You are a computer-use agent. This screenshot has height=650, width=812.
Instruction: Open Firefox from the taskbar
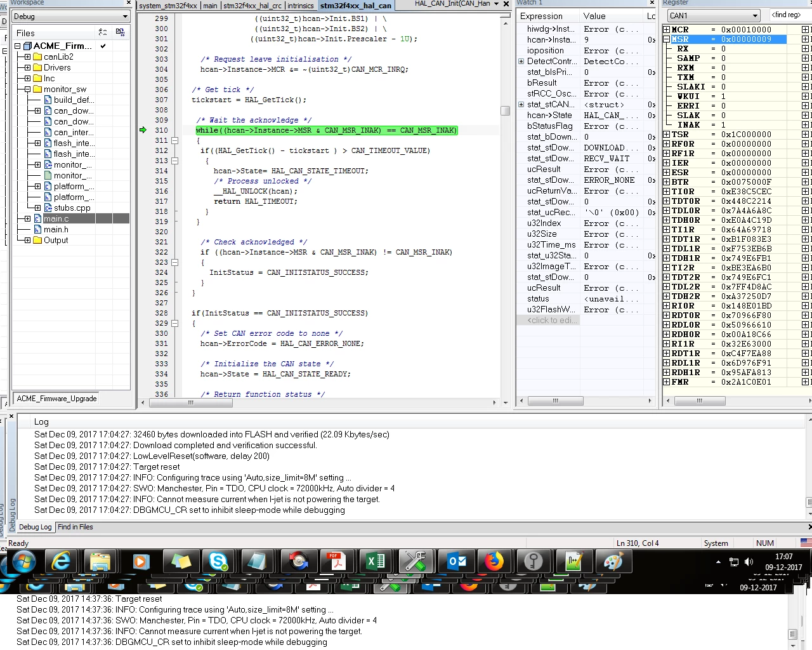[x=494, y=562]
